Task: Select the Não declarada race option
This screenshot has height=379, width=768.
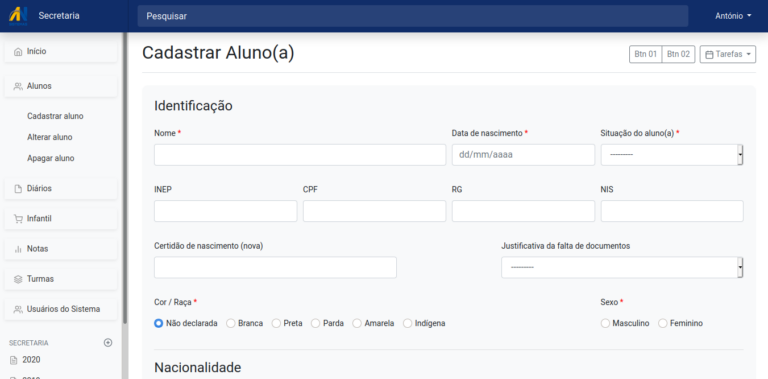Action: coord(158,323)
